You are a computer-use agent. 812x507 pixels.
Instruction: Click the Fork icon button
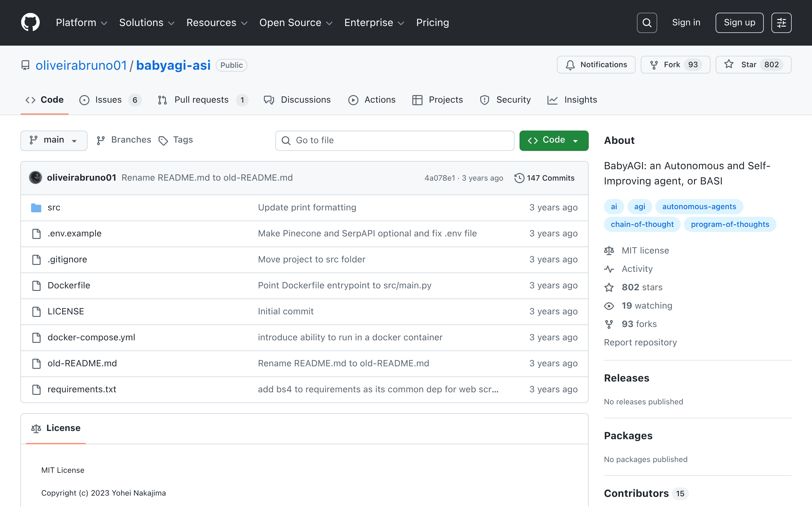[675, 65]
